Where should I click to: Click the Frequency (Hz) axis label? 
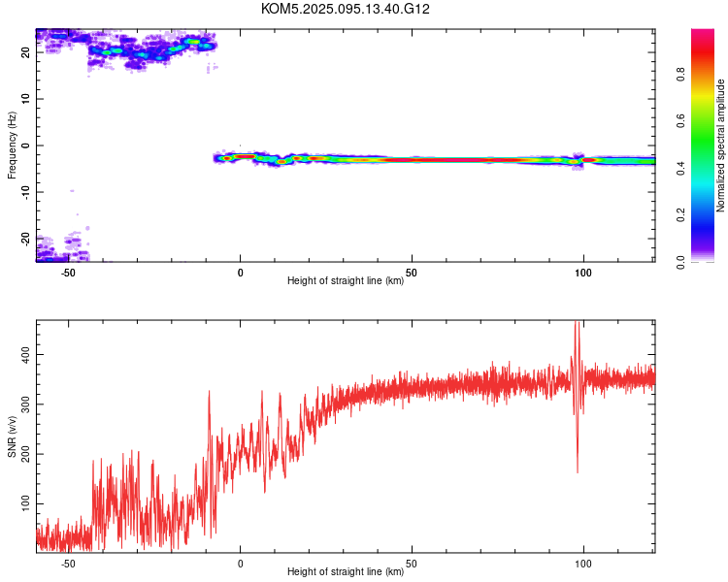click(x=12, y=145)
